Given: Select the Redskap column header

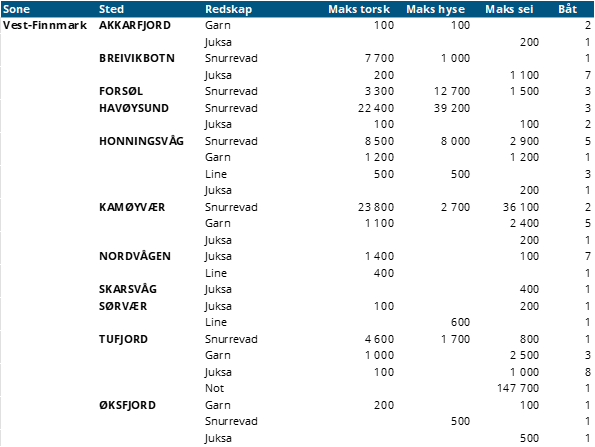Looking at the screenshot, I should 228,9.
